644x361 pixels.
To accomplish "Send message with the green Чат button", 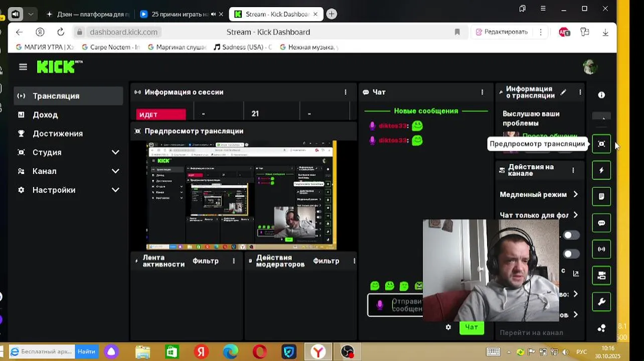I will click(471, 327).
